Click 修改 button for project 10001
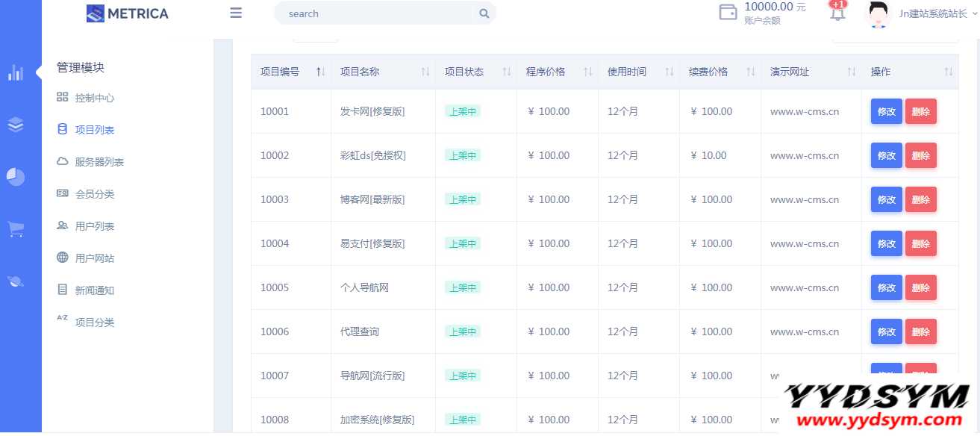 click(886, 112)
